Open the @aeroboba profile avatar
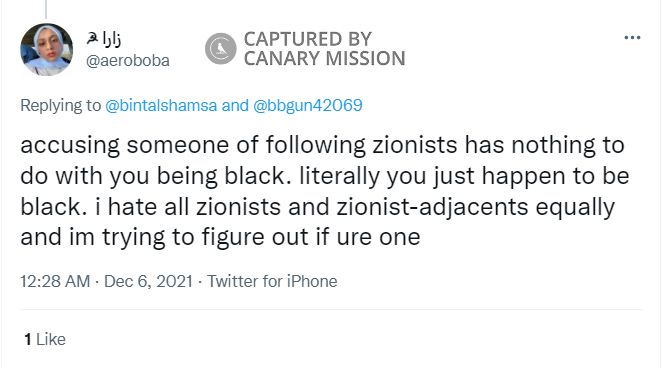Image resolution: width=662 pixels, height=368 pixels. [x=46, y=49]
